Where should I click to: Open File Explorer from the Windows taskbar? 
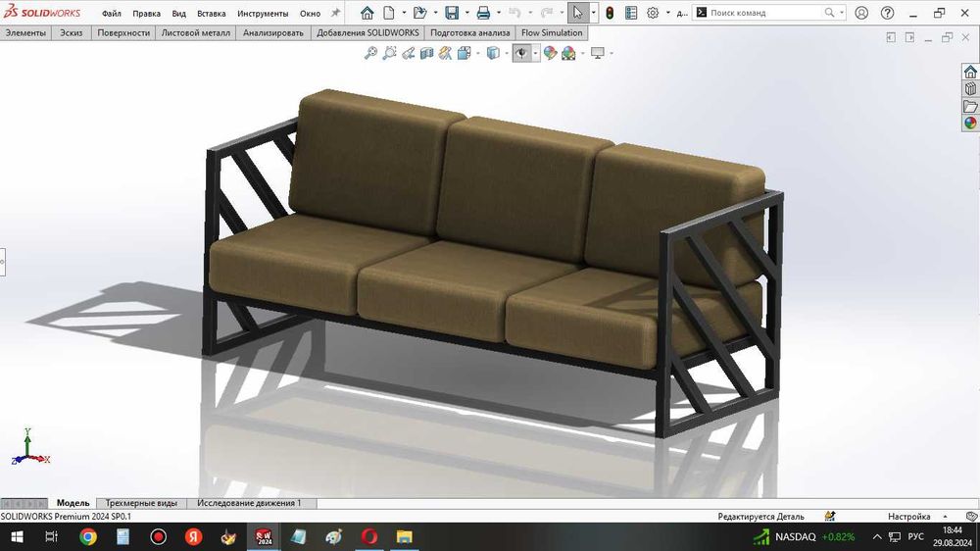click(405, 536)
